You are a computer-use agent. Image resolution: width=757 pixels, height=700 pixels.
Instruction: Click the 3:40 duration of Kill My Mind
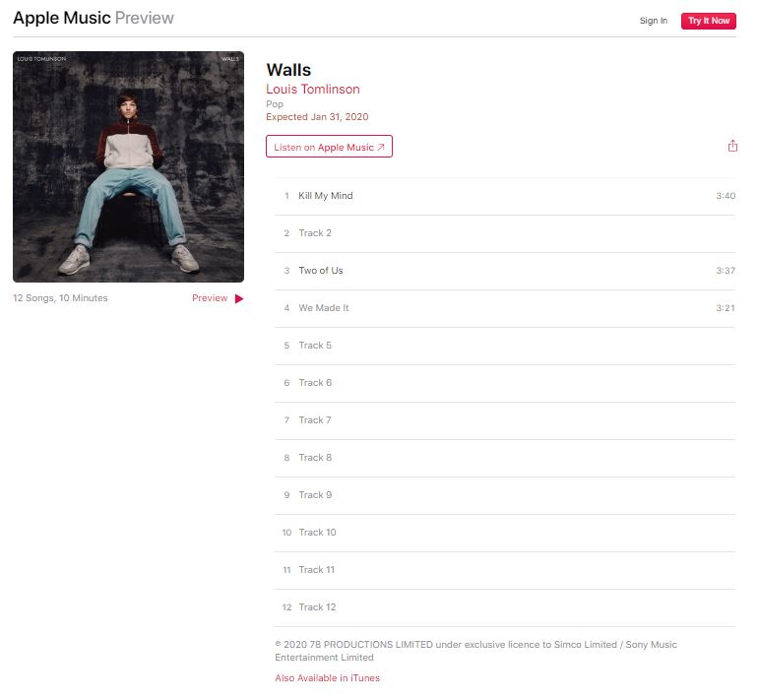[725, 196]
